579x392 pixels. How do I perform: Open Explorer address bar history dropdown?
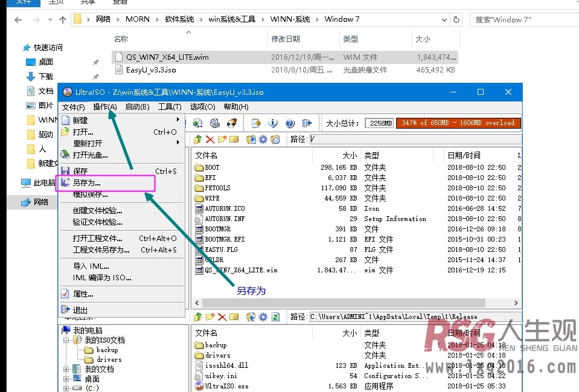(x=444, y=20)
